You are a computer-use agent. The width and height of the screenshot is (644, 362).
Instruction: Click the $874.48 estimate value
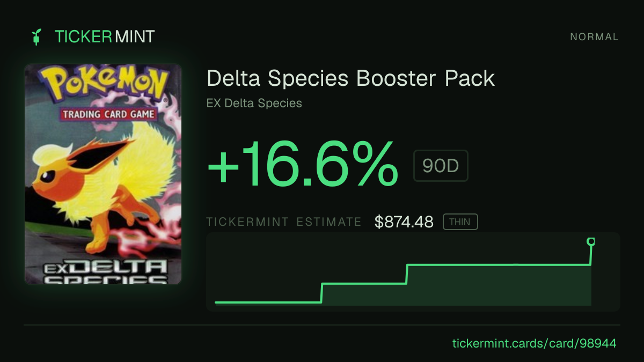[x=404, y=221]
